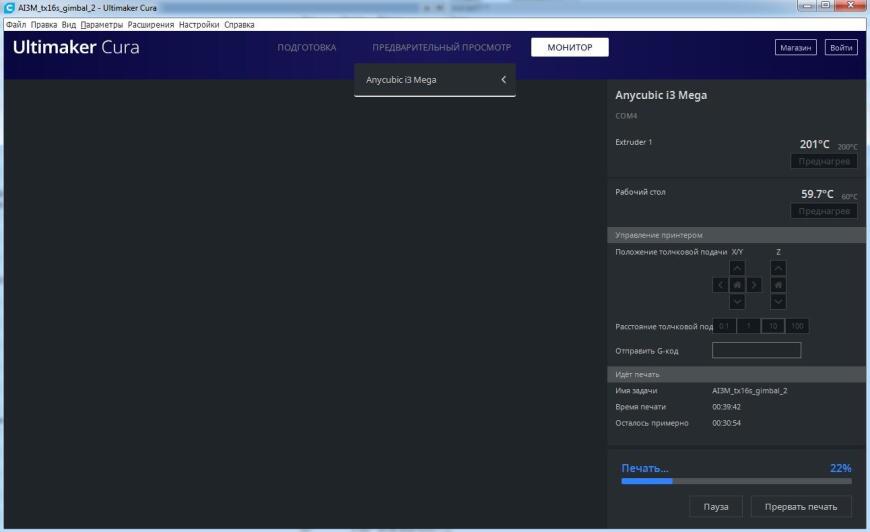Click the 22% progress value
The width and height of the screenshot is (870, 532).
841,468
